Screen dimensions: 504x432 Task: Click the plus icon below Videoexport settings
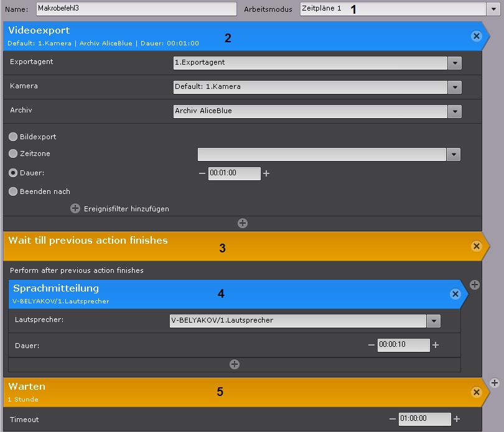pyautogui.click(x=243, y=223)
